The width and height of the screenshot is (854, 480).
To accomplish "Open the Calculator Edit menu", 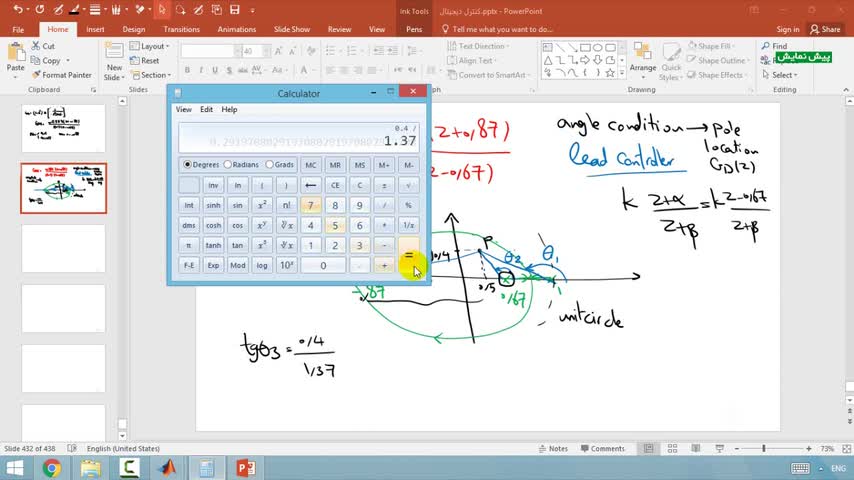I will click(x=206, y=110).
